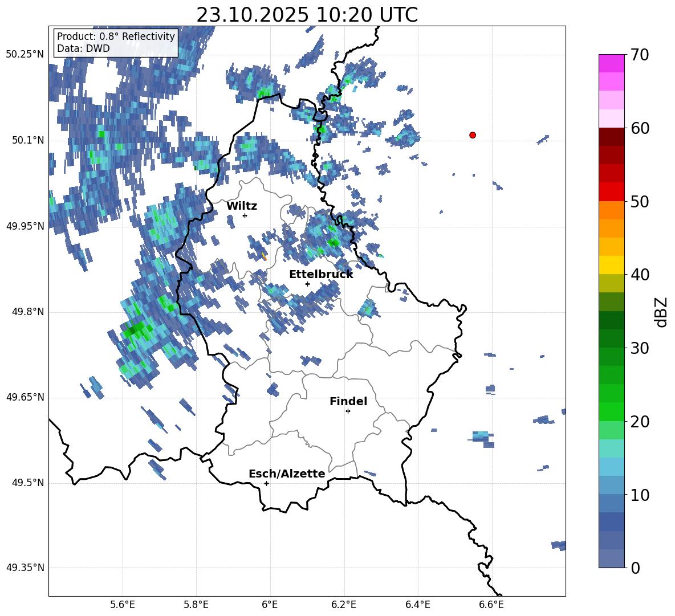The image size is (675, 616).
Task: Click the title 23.10.2025 10:20 UTC
Action: tap(307, 15)
